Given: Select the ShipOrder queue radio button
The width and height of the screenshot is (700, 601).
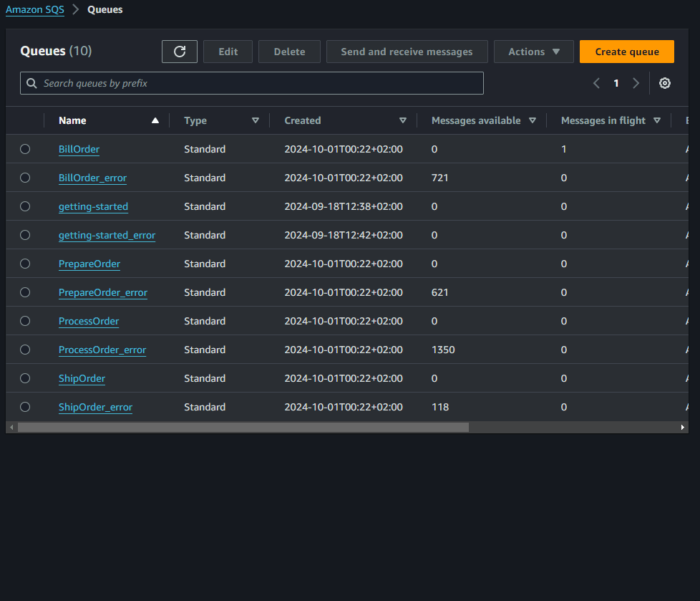Looking at the screenshot, I should [x=25, y=378].
